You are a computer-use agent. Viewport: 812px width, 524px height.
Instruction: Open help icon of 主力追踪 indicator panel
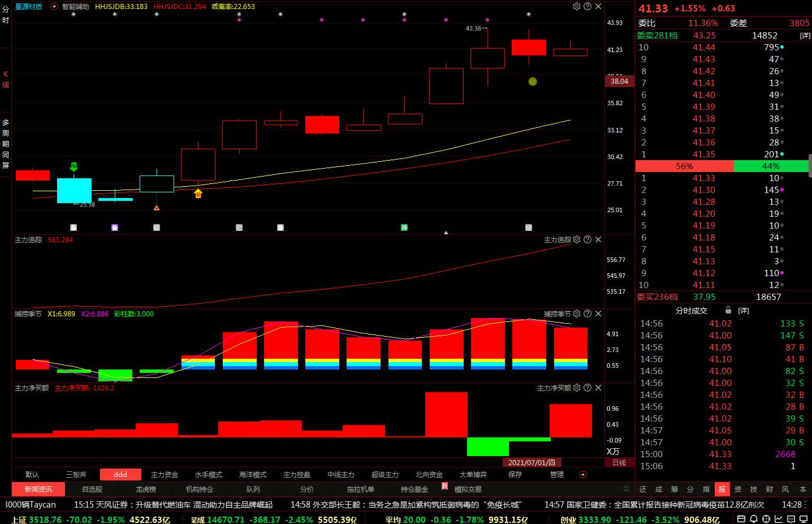(x=588, y=239)
